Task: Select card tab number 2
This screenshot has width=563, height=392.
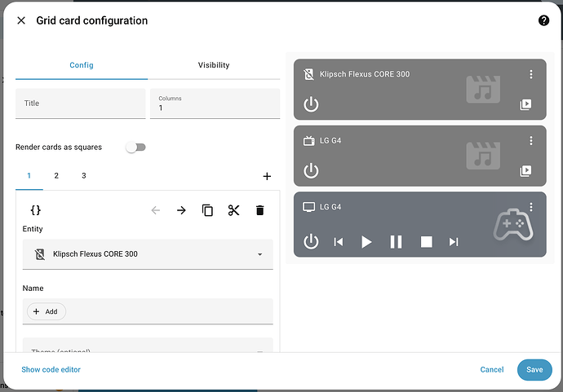Action: click(x=56, y=176)
